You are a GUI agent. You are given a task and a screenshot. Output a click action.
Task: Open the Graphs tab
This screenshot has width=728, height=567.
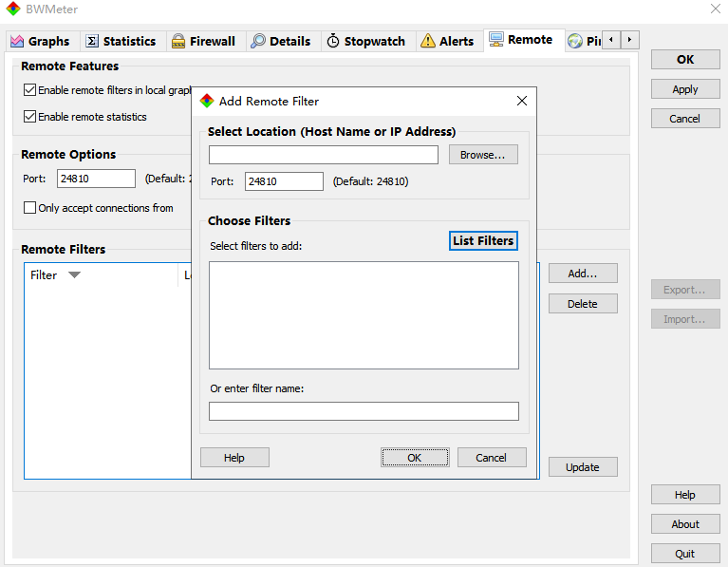coord(41,42)
